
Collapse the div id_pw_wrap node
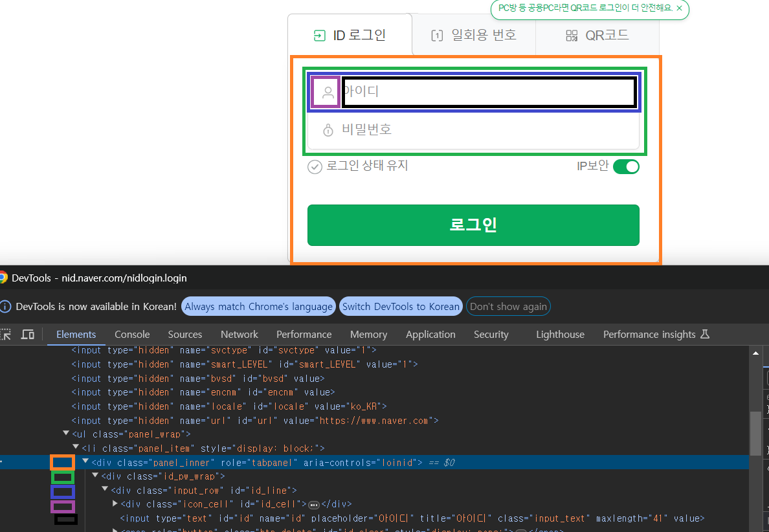(95, 475)
